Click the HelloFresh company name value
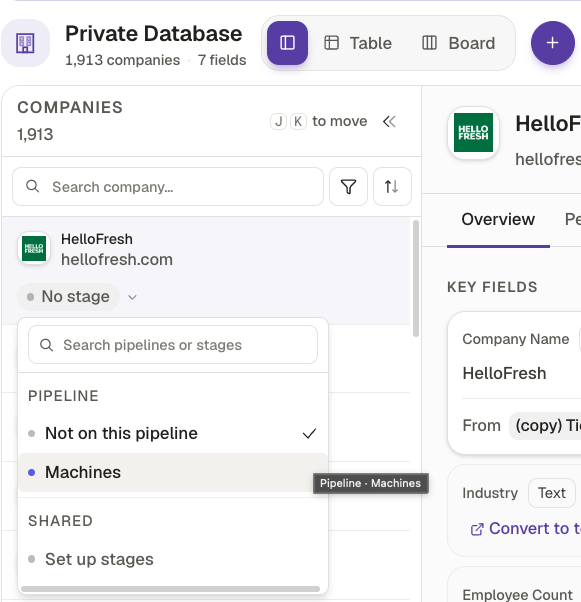The width and height of the screenshot is (581, 602). [x=504, y=374]
